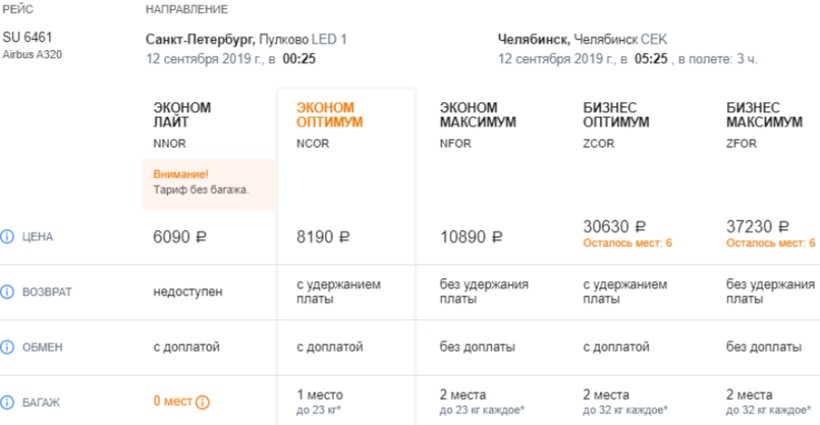Viewport: 820px width, 425px height.
Task: Click the info icon beside БАГАЖ
Action: (8, 403)
